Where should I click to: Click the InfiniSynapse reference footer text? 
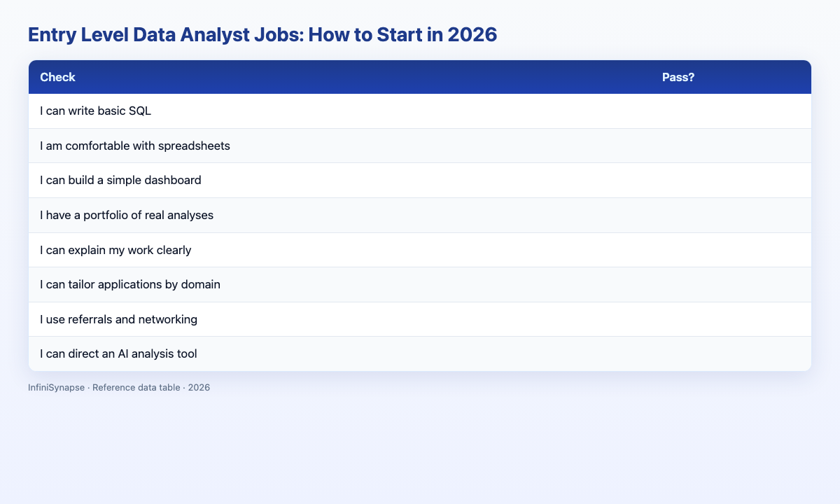click(x=119, y=387)
